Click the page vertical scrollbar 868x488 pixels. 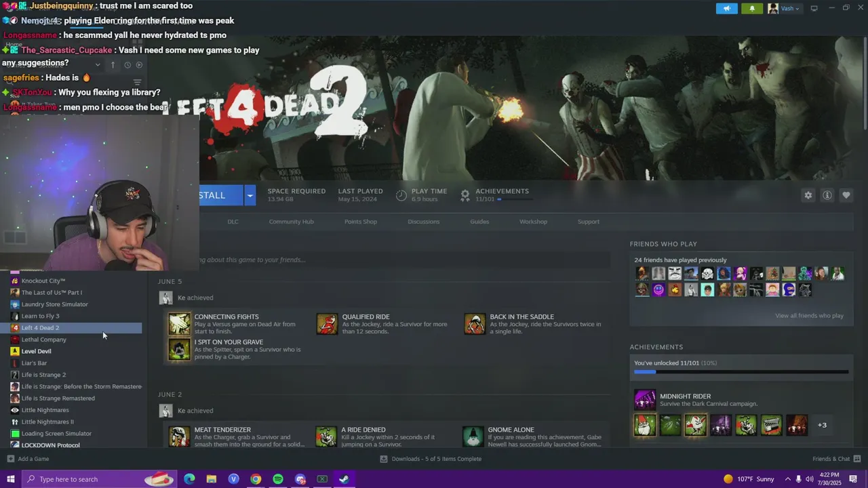point(864,85)
